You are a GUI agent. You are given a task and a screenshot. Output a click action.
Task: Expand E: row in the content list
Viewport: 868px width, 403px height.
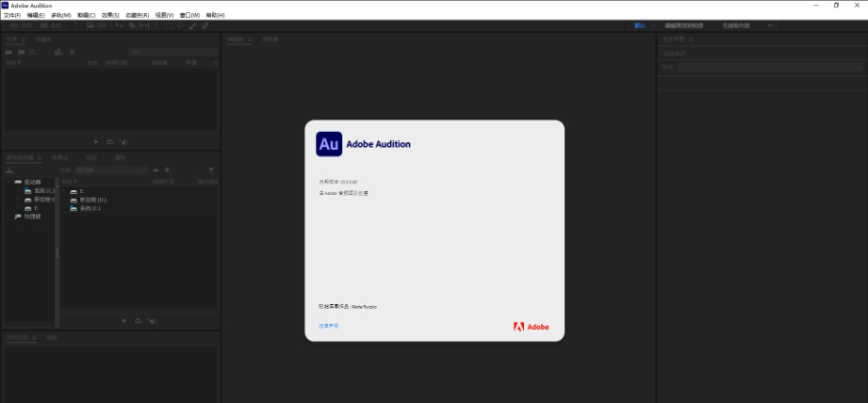pyautogui.click(x=64, y=191)
